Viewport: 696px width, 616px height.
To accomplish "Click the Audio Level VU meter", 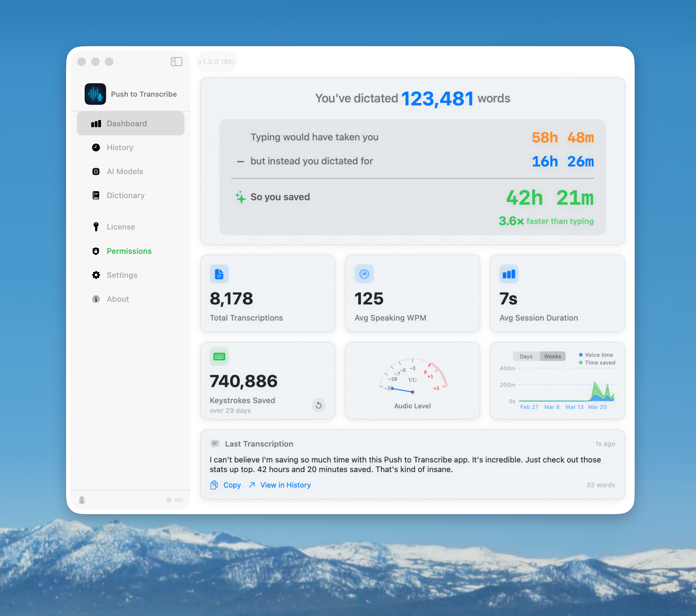I will coord(412,381).
